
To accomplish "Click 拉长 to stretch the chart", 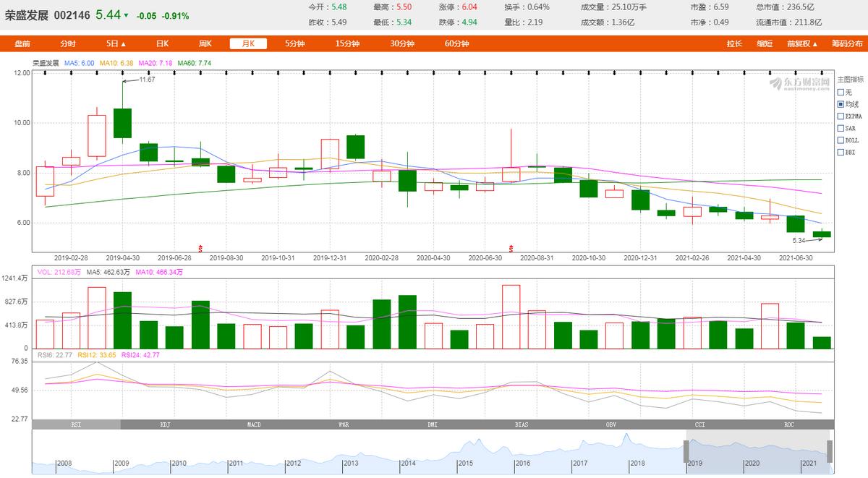I will [734, 43].
